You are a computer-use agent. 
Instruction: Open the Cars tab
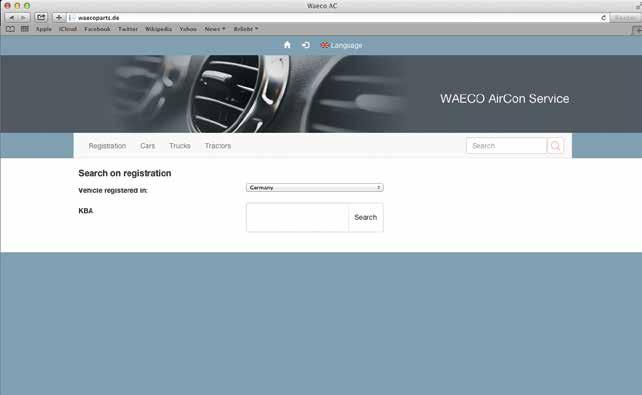(147, 146)
